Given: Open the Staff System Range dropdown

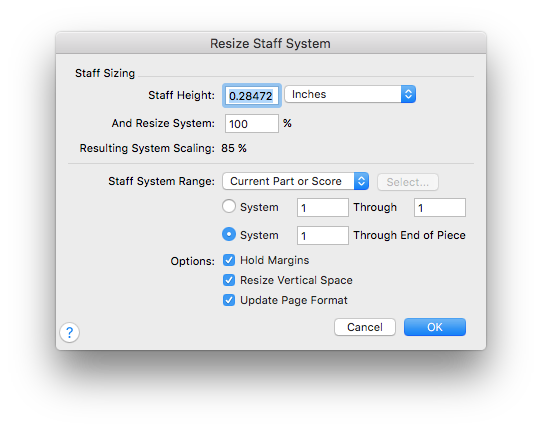Looking at the screenshot, I should (x=296, y=181).
